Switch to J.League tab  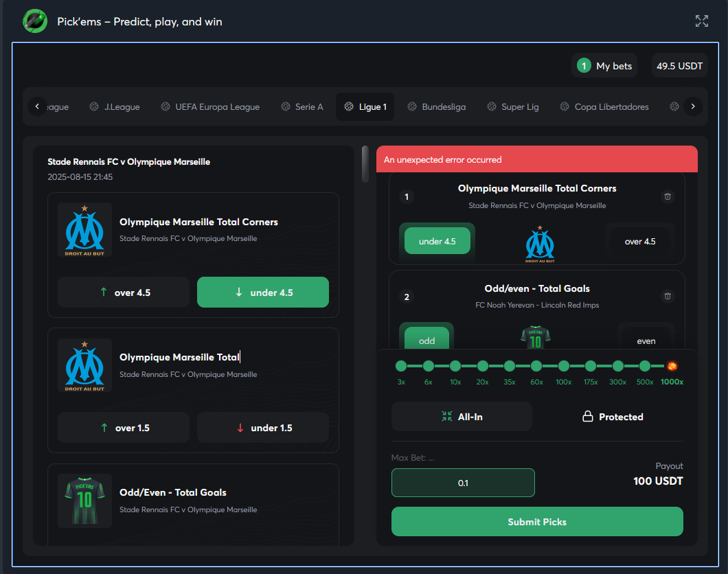(x=115, y=106)
